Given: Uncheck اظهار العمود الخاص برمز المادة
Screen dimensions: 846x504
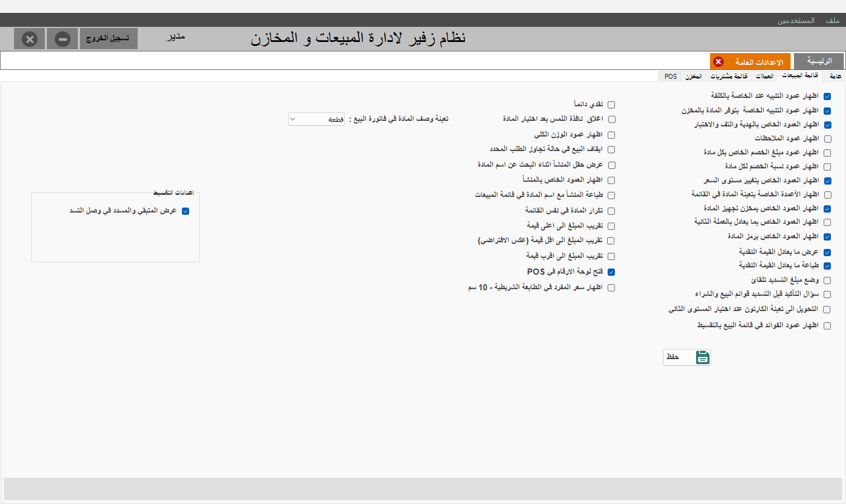Looking at the screenshot, I should click(827, 237).
